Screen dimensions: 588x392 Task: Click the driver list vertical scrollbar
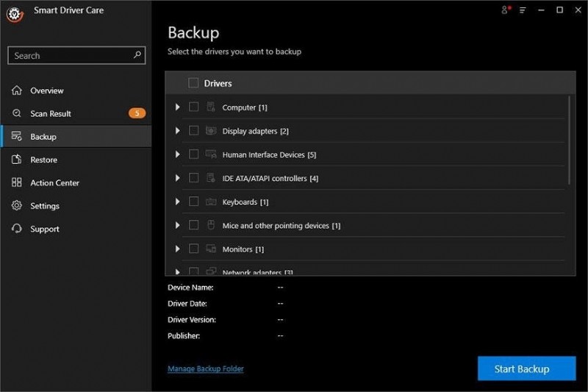coord(569,140)
